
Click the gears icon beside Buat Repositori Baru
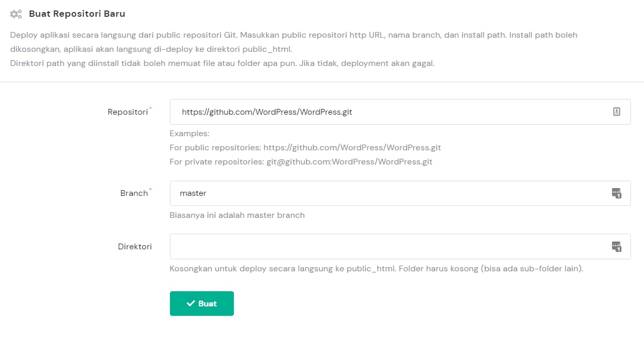[x=16, y=14]
